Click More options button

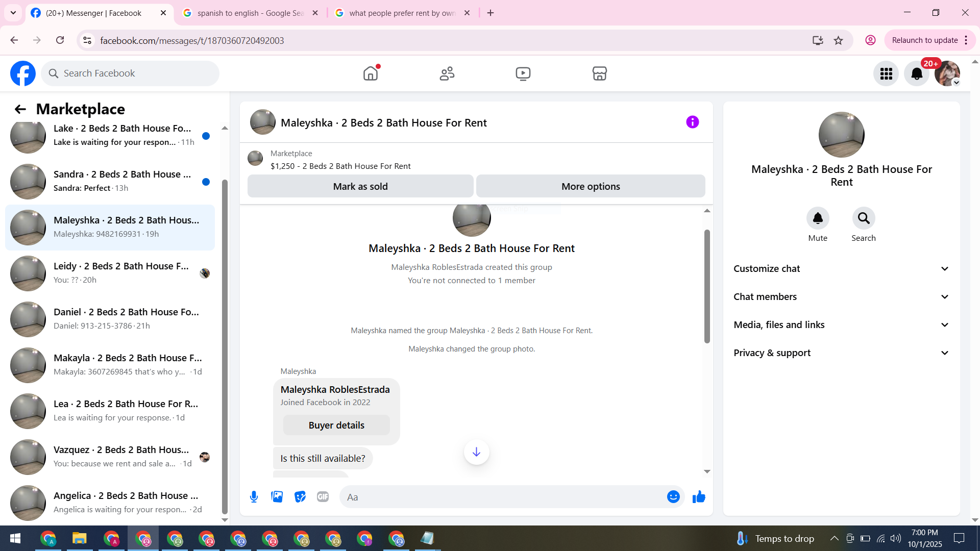click(591, 186)
